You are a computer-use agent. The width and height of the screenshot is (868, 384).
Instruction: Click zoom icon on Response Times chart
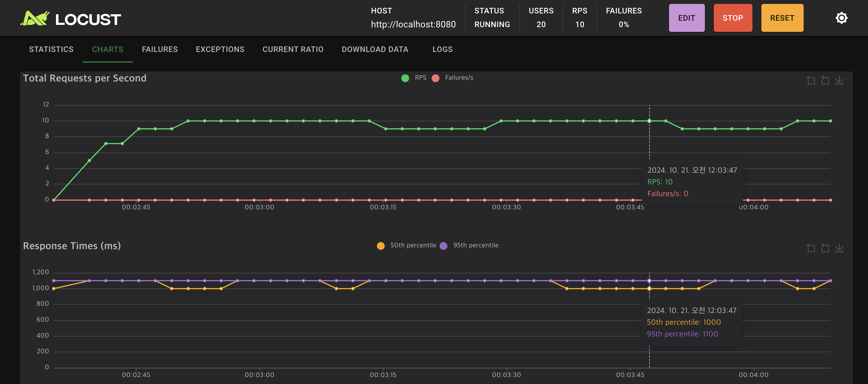[811, 248]
